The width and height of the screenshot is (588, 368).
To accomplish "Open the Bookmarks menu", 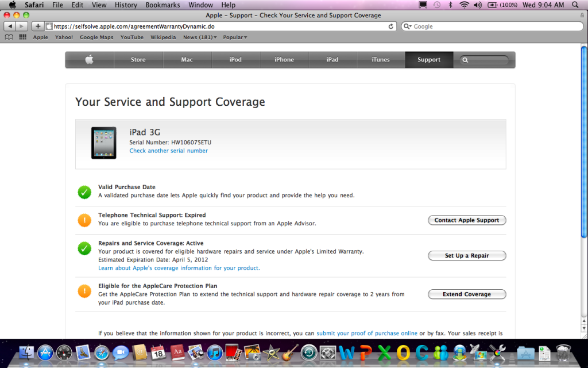I will [x=163, y=5].
